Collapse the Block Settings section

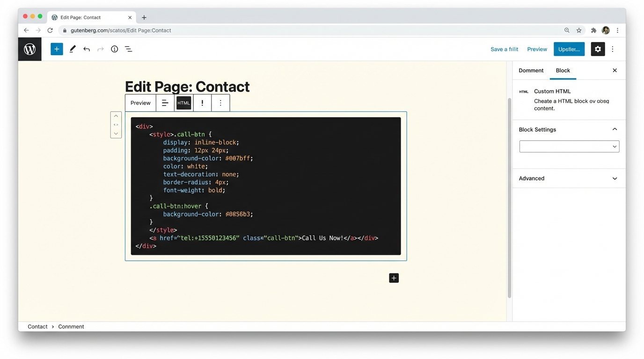[615, 129]
